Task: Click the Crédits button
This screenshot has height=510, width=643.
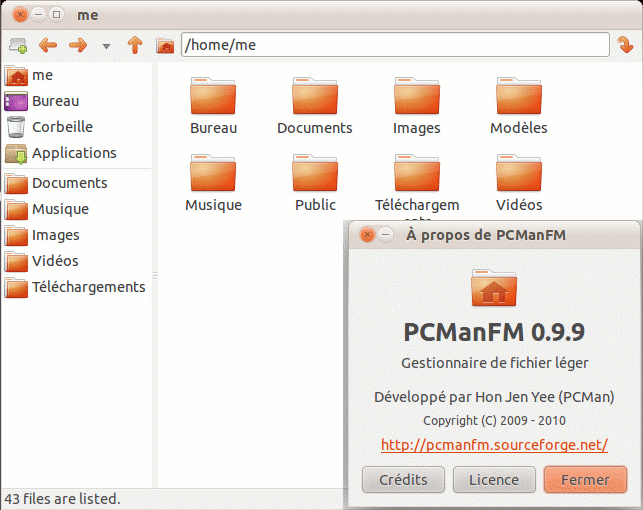Action: (x=403, y=480)
